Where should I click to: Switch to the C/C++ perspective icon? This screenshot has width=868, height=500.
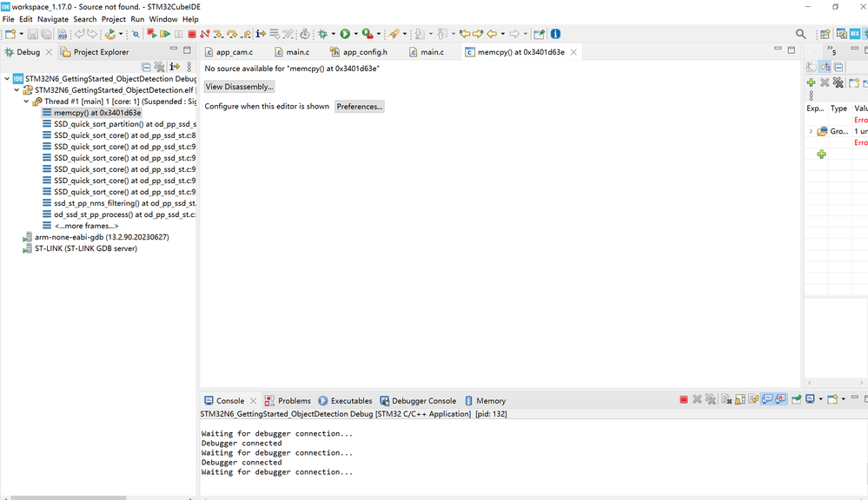pos(841,34)
